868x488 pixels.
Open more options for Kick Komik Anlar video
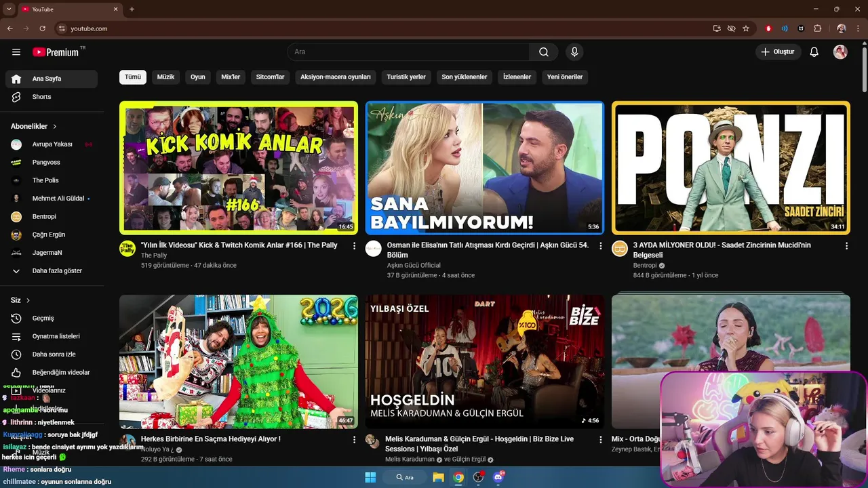354,246
